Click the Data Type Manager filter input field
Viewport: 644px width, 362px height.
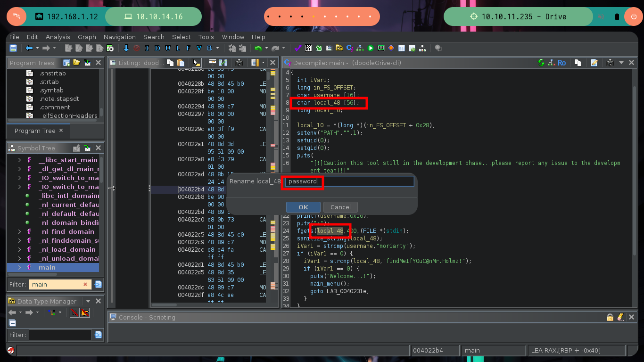click(60, 335)
